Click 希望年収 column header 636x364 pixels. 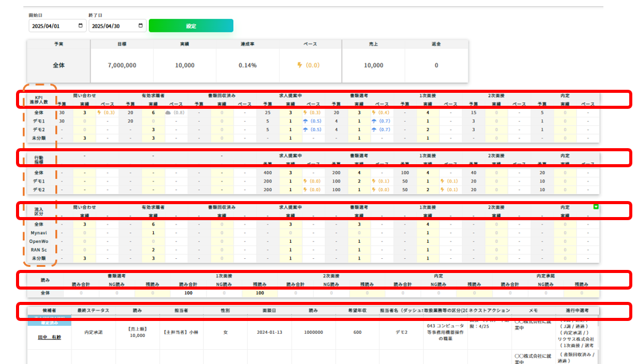coord(357,311)
